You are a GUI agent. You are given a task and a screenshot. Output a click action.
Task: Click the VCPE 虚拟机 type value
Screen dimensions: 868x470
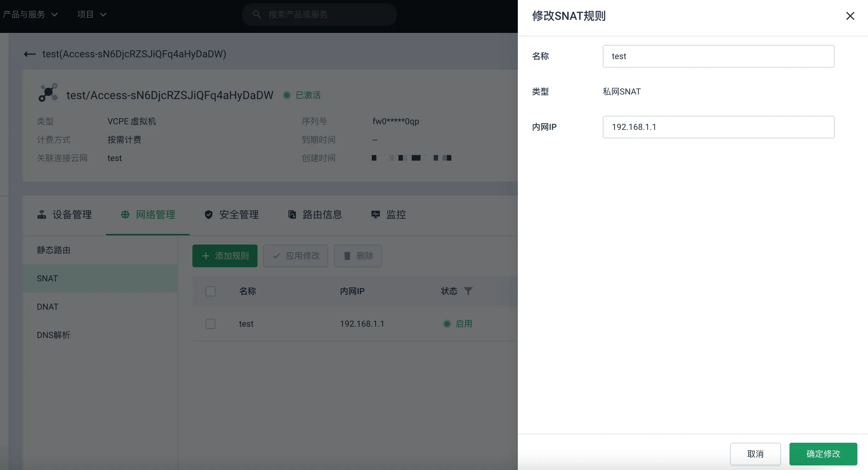tap(132, 121)
